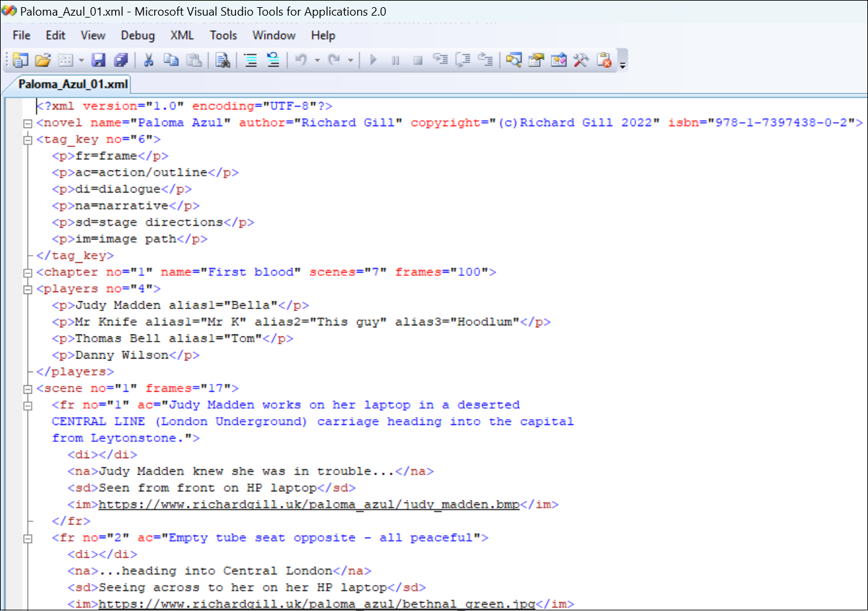The height and width of the screenshot is (611, 868).
Task: Click the Error List clipboard icon
Action: click(x=604, y=60)
